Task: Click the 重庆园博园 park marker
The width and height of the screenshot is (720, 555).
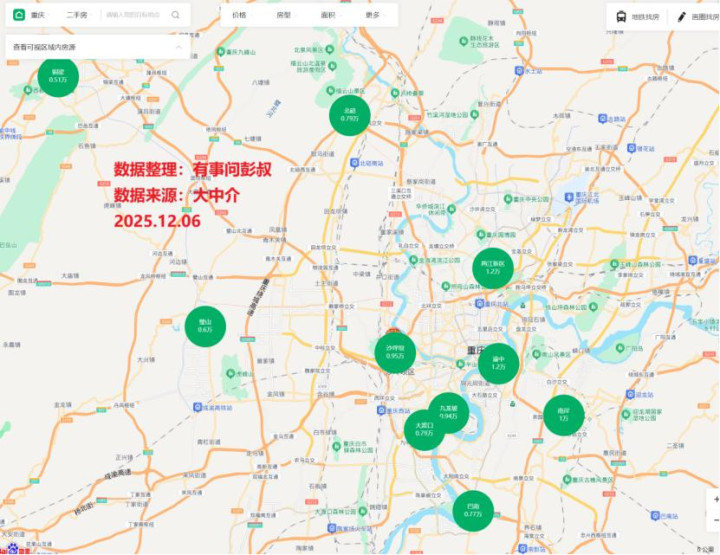Action: tap(481, 234)
